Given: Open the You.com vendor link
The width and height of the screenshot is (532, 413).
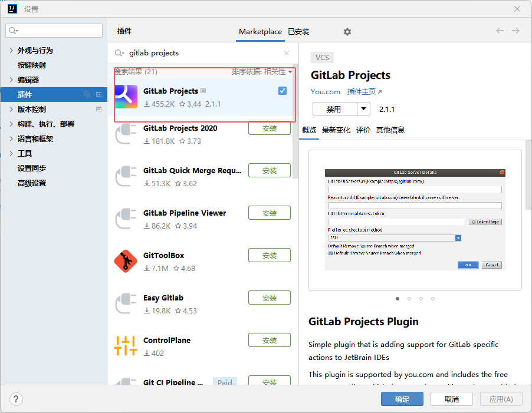Looking at the screenshot, I should tap(326, 92).
